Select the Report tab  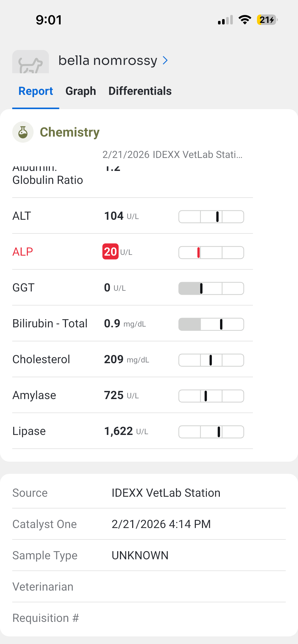[x=36, y=91]
